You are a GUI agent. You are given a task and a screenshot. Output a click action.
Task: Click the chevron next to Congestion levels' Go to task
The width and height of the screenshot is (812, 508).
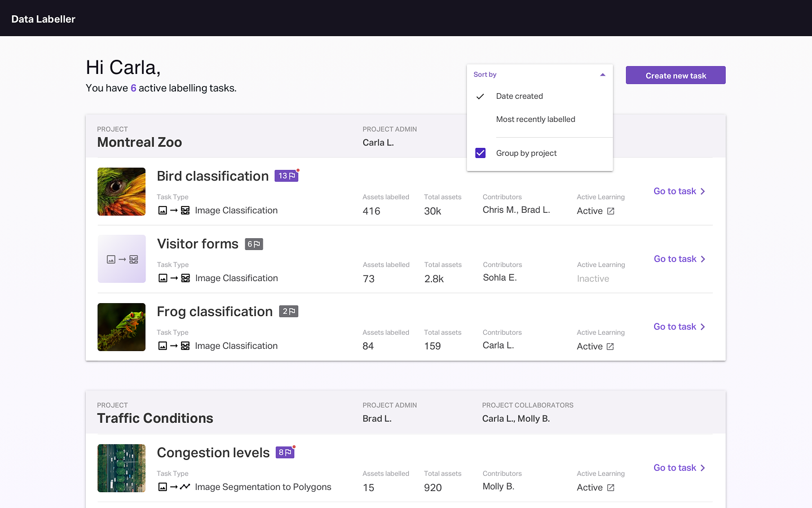click(703, 468)
